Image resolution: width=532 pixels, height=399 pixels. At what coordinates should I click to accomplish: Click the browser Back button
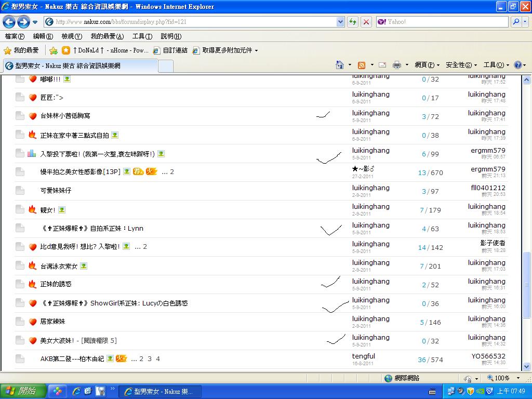tap(9, 22)
